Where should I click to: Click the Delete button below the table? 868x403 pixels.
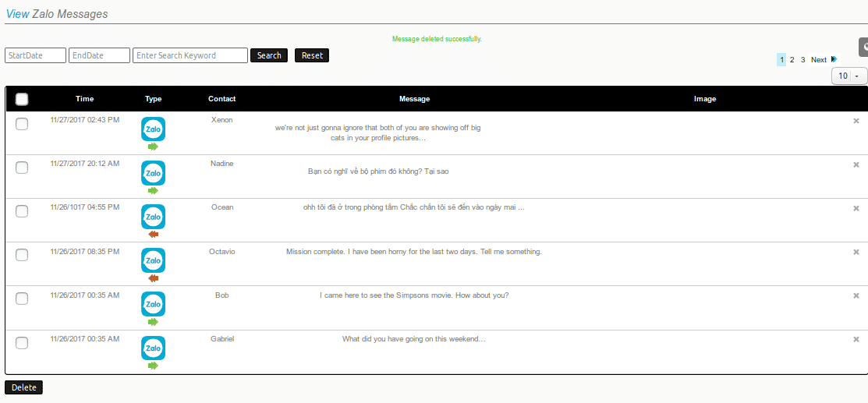(24, 387)
